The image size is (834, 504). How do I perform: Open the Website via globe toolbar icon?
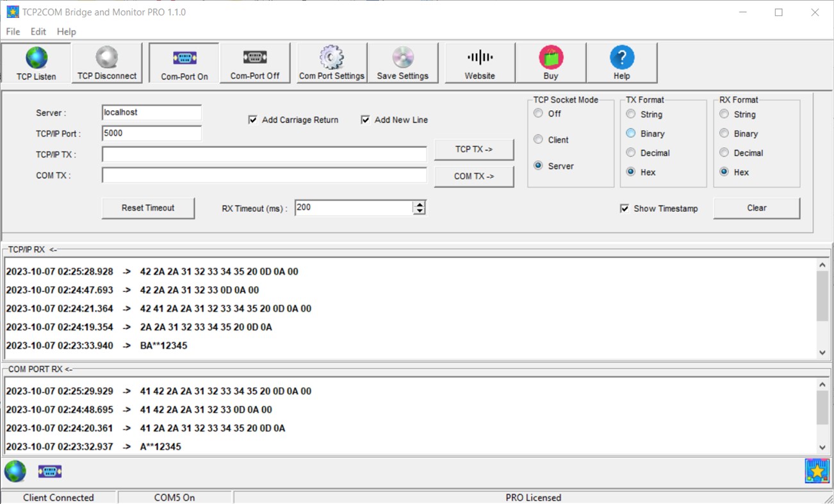(479, 62)
